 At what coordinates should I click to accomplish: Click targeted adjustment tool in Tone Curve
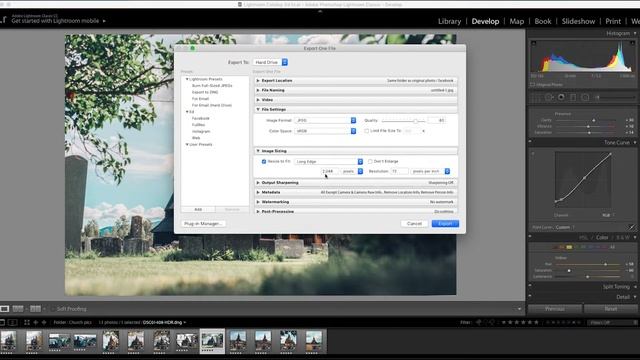[x=533, y=154]
